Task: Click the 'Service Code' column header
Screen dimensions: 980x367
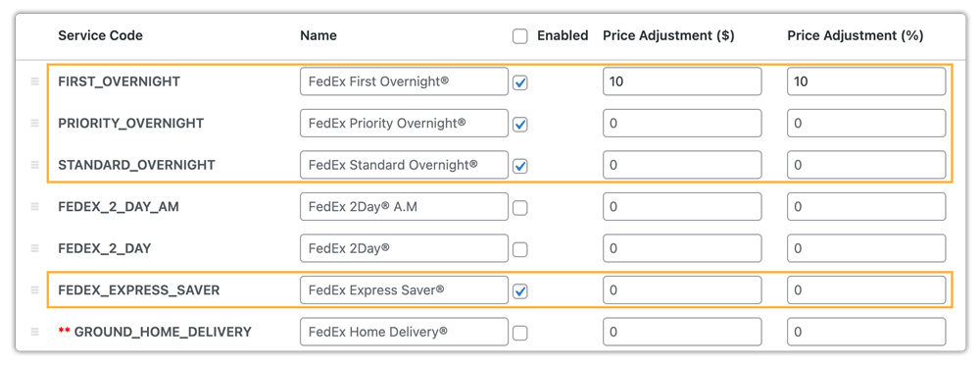Action: tap(100, 35)
